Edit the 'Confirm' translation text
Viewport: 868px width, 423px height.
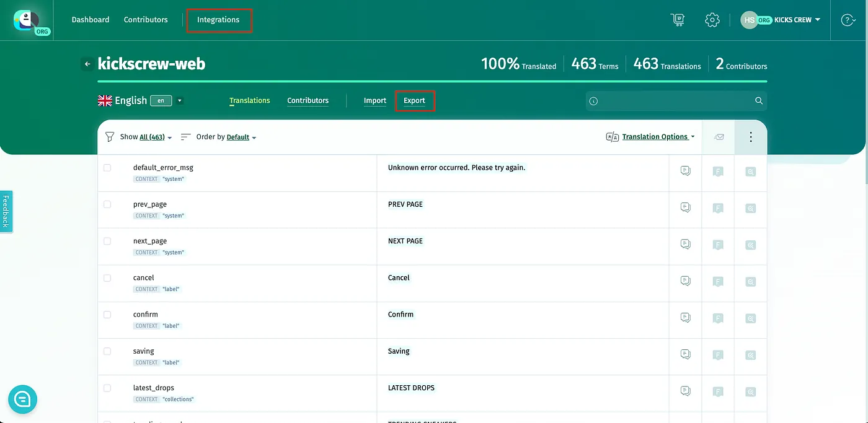[x=401, y=315]
